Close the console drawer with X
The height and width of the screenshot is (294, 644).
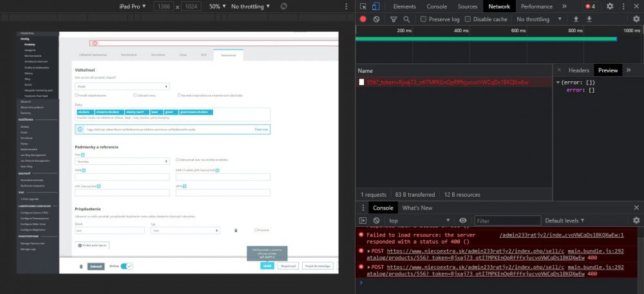[636, 208]
